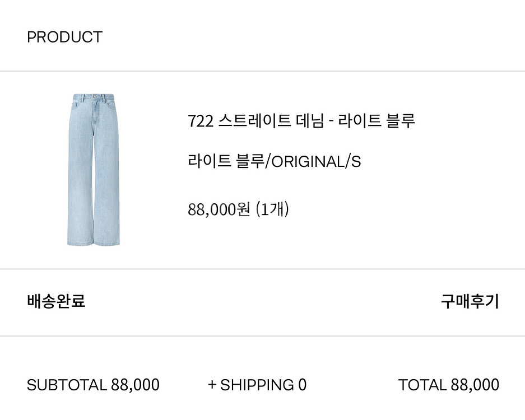Select the 배송완료 delivery status label
This screenshot has height=420, width=525.
pyautogui.click(x=56, y=301)
